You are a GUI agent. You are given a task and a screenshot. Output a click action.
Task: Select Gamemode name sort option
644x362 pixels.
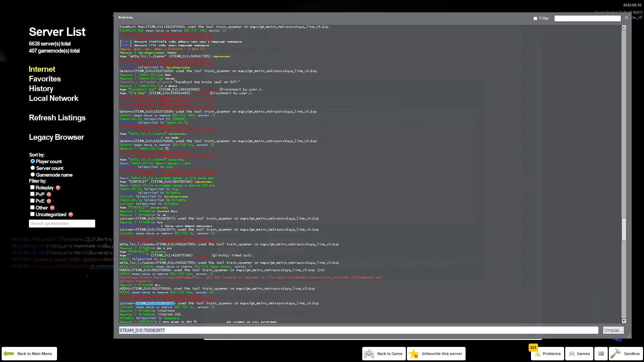pos(33,175)
